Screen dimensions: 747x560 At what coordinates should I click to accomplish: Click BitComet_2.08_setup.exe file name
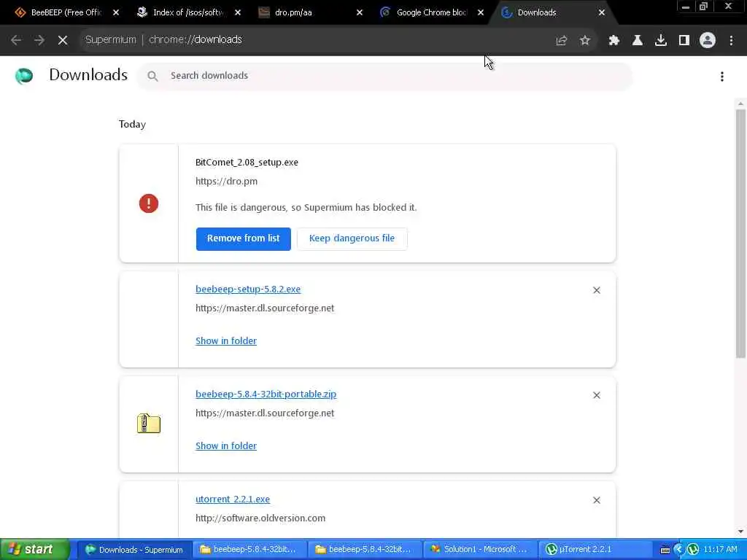click(247, 163)
